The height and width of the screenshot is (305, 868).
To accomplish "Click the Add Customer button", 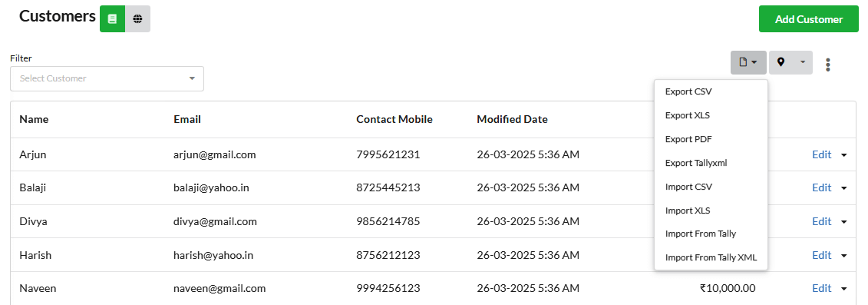I will click(x=808, y=19).
